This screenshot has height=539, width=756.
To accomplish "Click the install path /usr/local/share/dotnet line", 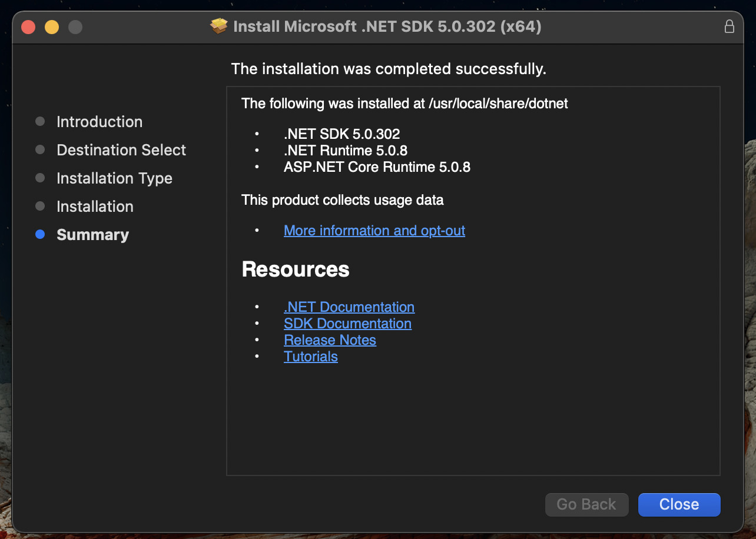I will point(405,104).
